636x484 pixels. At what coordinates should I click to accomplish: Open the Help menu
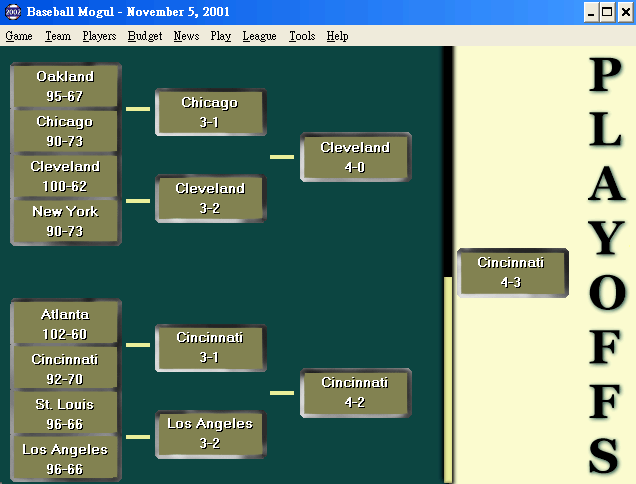click(337, 36)
